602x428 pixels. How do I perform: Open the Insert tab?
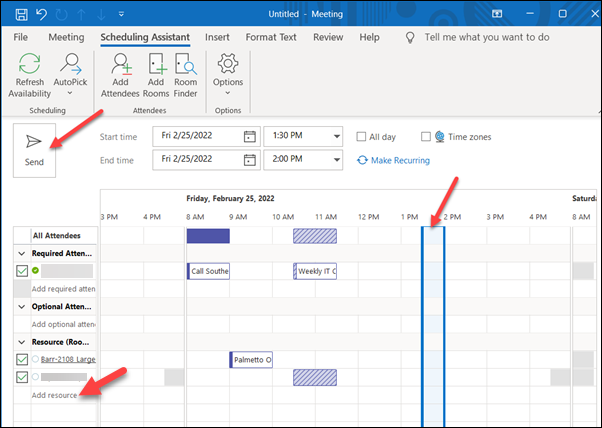pos(217,37)
